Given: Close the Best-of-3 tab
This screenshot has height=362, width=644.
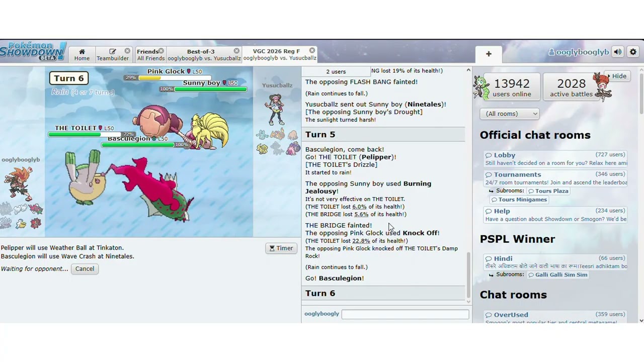Looking at the screenshot, I should 236,51.
